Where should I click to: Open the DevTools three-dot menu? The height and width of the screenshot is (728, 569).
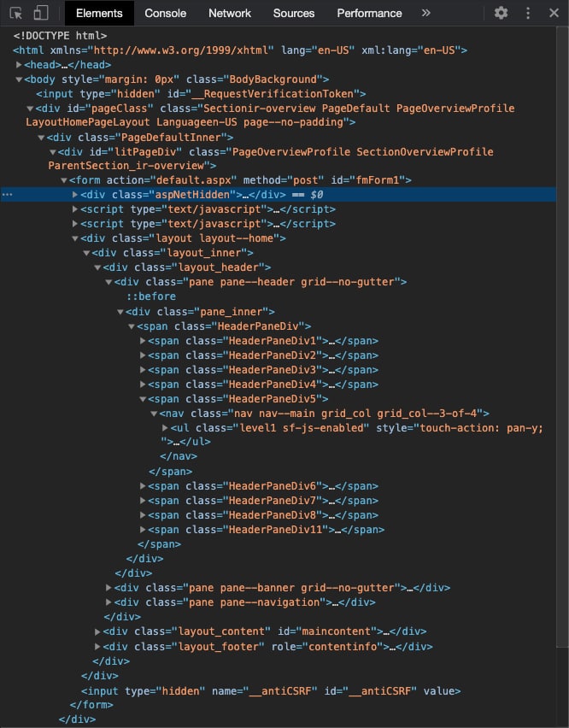tap(528, 13)
